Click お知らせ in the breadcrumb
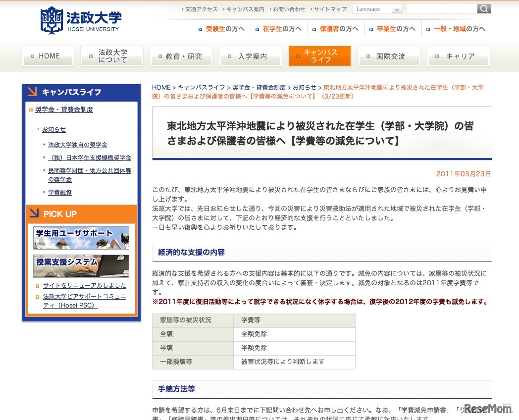The height and width of the screenshot is (420, 519). tap(305, 87)
